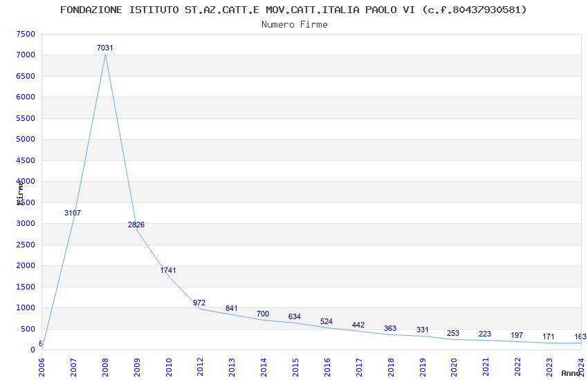Viewport: 588px width, 380px height.
Task: Click the y-axis value 4500
Action: (x=26, y=160)
